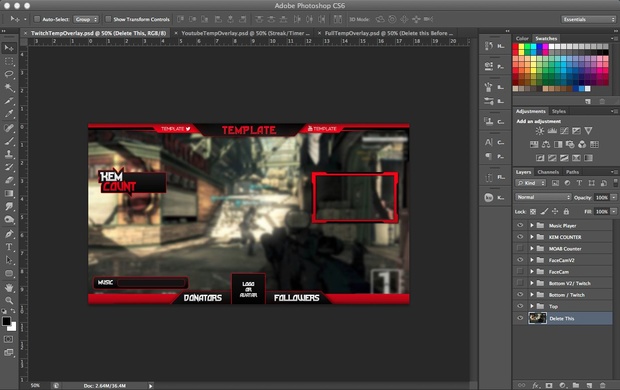The width and height of the screenshot is (620, 390).
Task: Switch to the Paths panel tab
Action: tap(572, 172)
